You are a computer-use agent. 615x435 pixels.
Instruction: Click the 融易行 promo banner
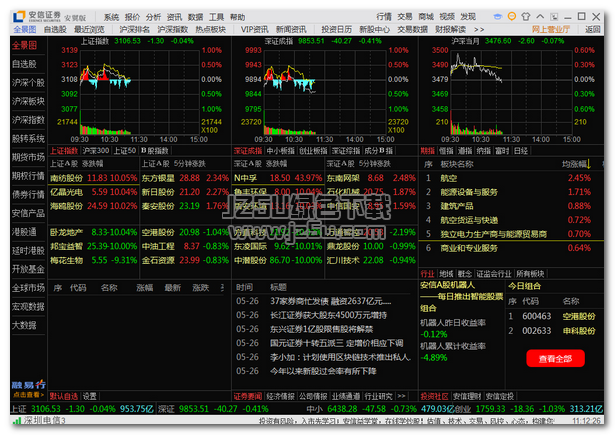pyautogui.click(x=28, y=388)
